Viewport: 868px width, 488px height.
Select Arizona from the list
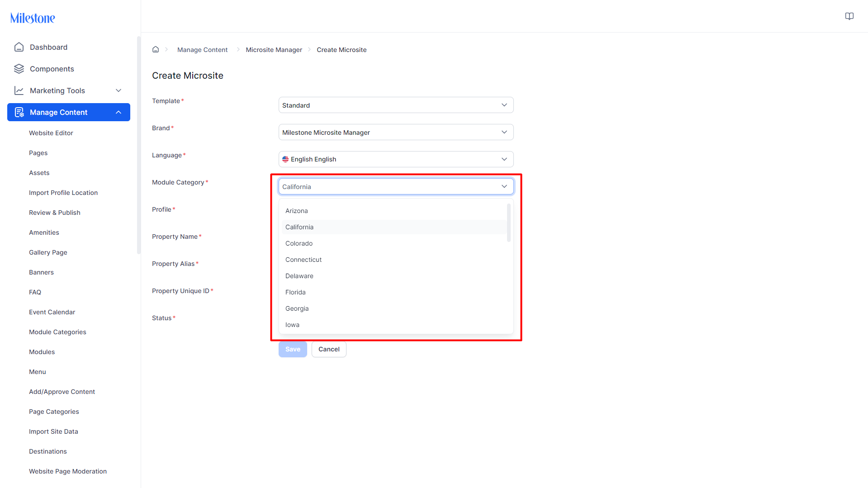pyautogui.click(x=394, y=211)
